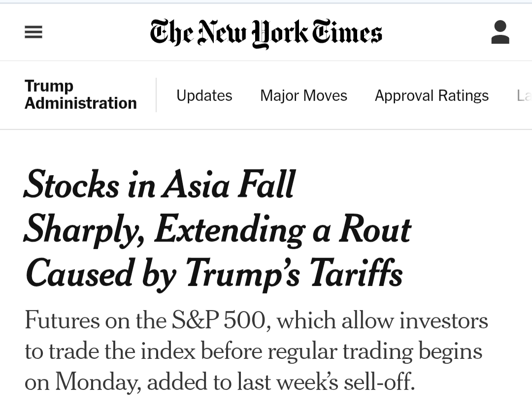Go to The New York Times homepage logo
The height and width of the screenshot is (417, 532).
coord(266,33)
